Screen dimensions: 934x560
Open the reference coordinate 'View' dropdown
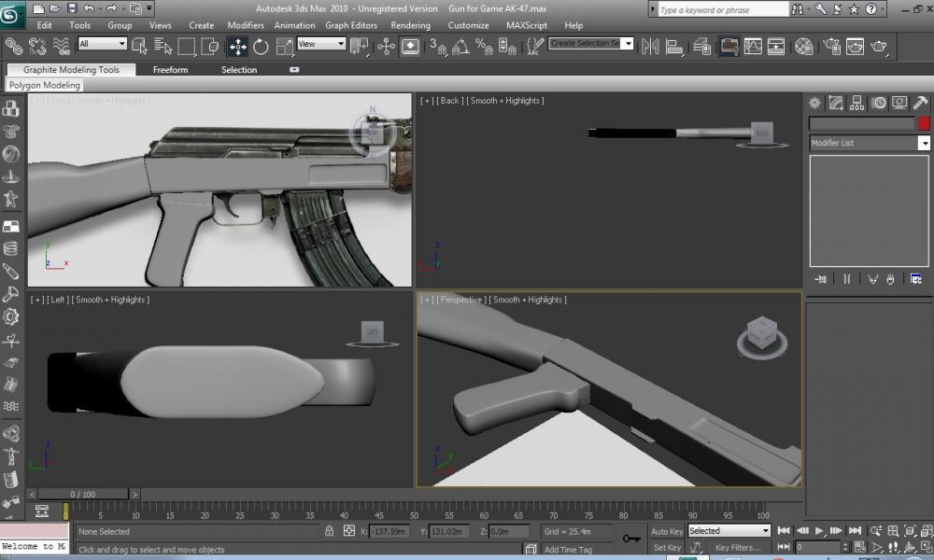(x=320, y=44)
